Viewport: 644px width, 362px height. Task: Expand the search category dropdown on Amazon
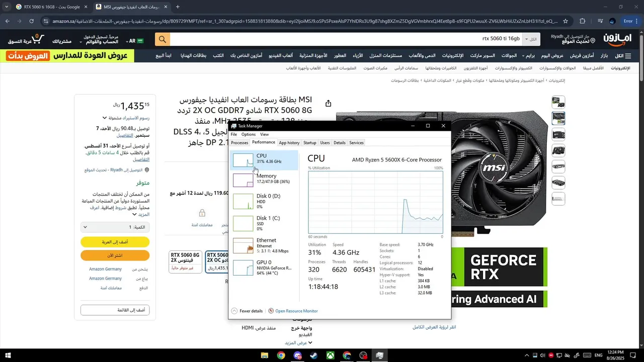[530, 39]
